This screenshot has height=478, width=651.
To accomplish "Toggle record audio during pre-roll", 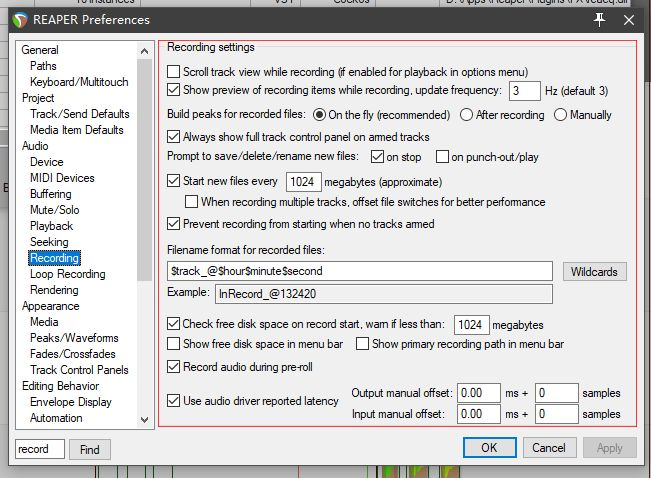I will [173, 366].
